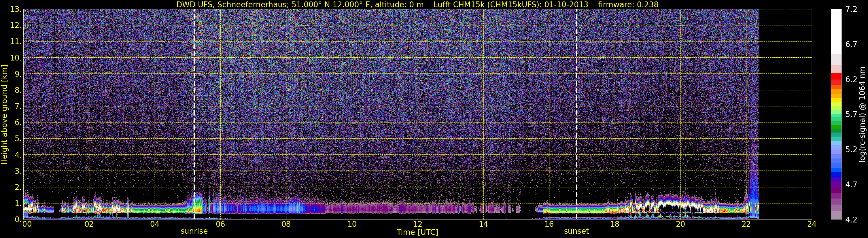Image resolution: width=868 pixels, height=238 pixels.
Task: Click the time axis tick label '12'
Action: tap(417, 224)
